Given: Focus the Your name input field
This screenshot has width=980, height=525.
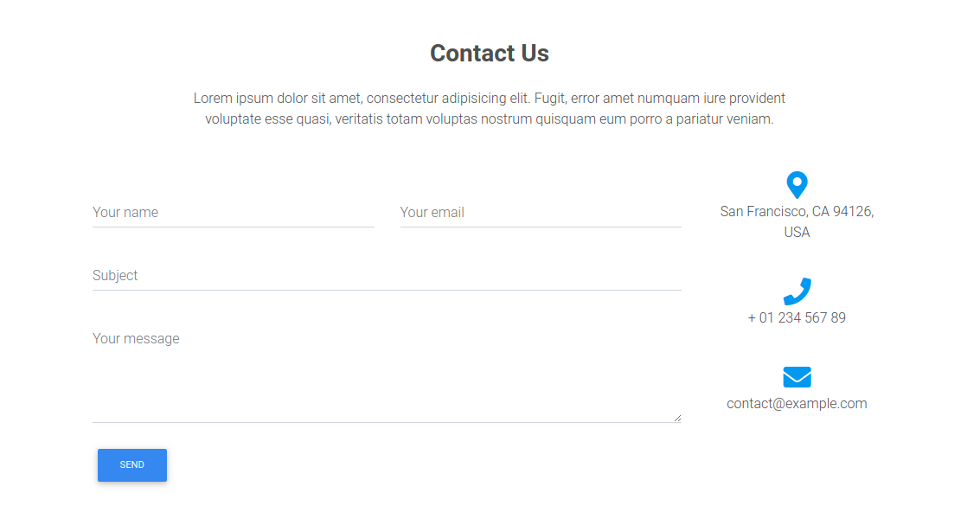Looking at the screenshot, I should pos(233,212).
